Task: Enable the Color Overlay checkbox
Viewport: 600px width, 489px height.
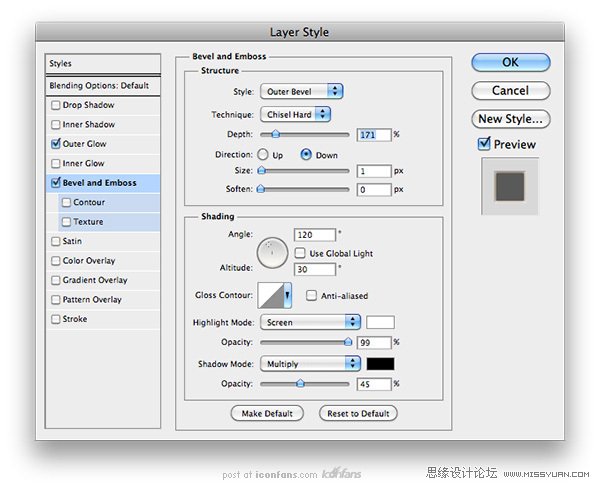Action: pyautogui.click(x=55, y=261)
